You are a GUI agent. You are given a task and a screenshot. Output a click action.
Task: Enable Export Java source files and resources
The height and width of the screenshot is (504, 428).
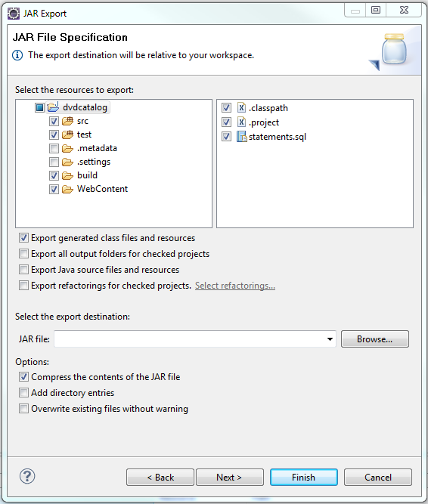point(23,269)
